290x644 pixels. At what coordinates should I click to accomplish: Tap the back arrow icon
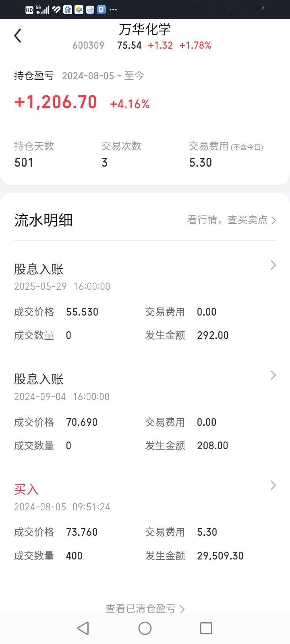(17, 36)
